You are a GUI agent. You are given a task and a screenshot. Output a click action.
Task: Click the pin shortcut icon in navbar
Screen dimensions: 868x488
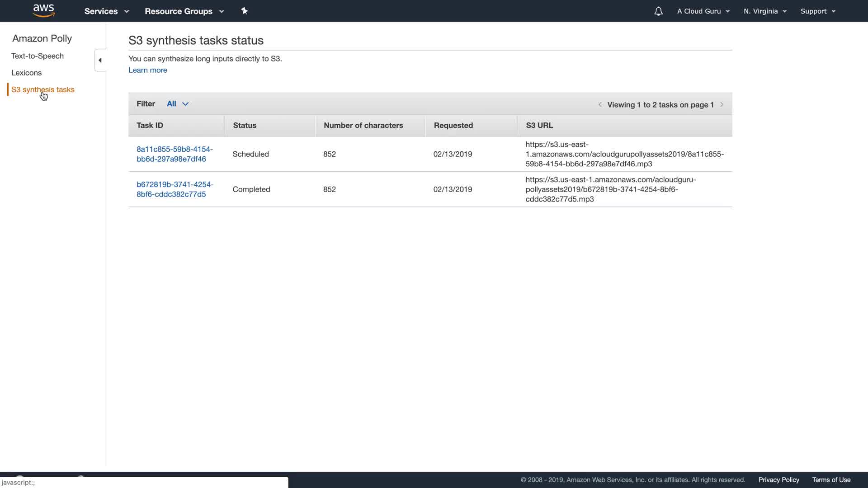(x=244, y=11)
